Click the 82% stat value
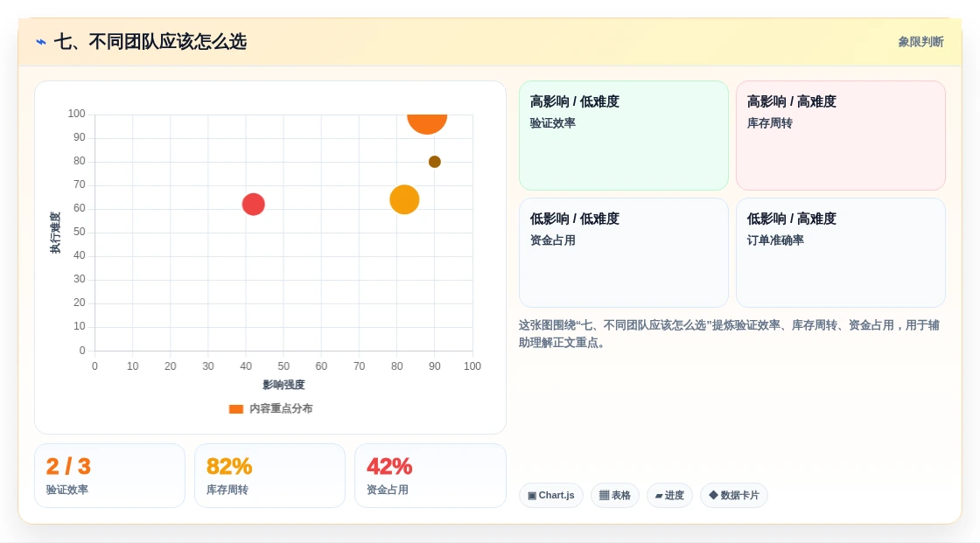This screenshot has height=543, width=980. [228, 466]
